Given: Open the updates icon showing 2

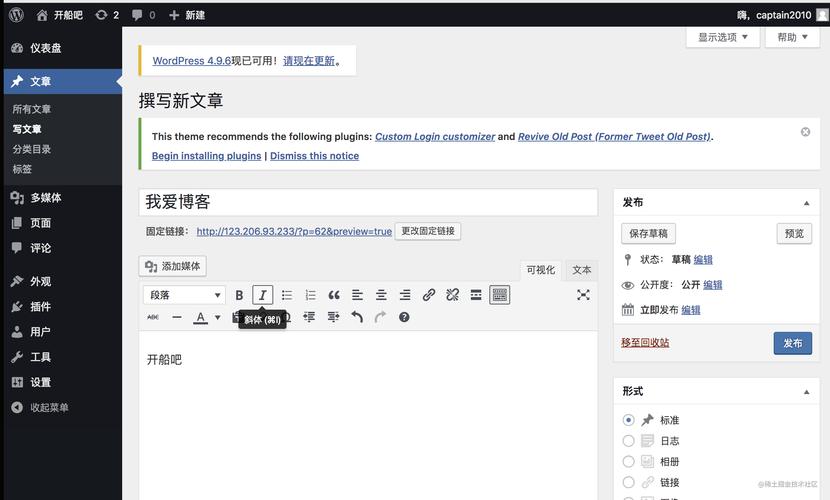Looking at the screenshot, I should click(x=106, y=15).
